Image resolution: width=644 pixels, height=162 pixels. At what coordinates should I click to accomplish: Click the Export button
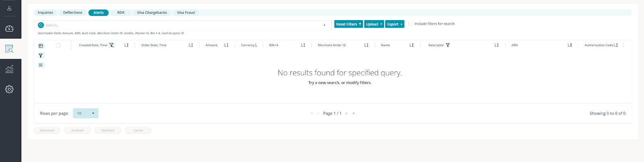tap(395, 24)
